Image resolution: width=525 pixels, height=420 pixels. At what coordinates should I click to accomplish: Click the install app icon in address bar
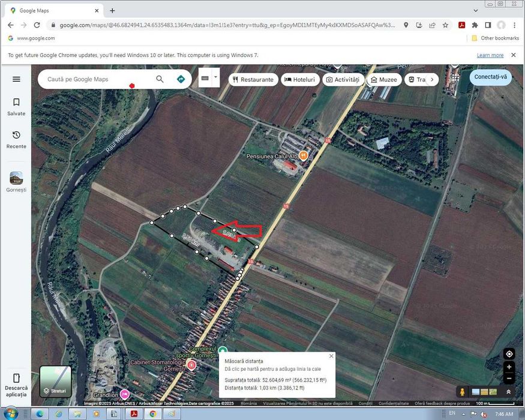419,25
